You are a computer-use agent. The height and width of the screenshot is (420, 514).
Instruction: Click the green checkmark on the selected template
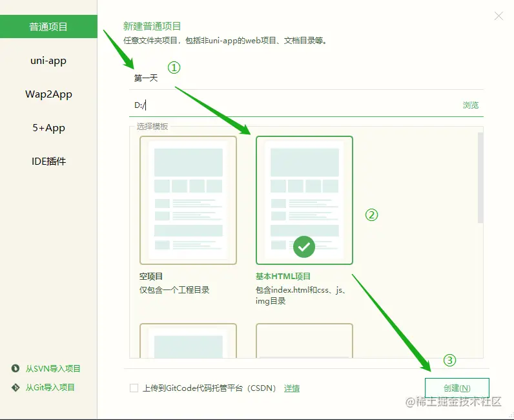coord(304,247)
